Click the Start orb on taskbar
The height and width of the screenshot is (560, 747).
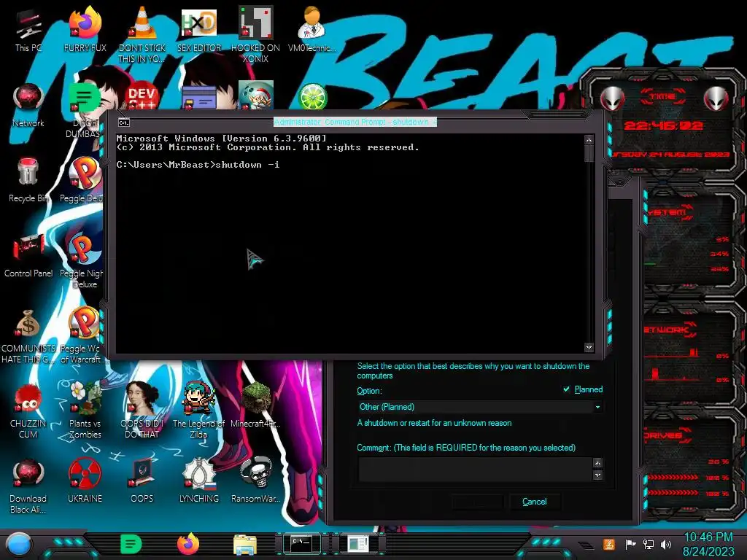19,544
